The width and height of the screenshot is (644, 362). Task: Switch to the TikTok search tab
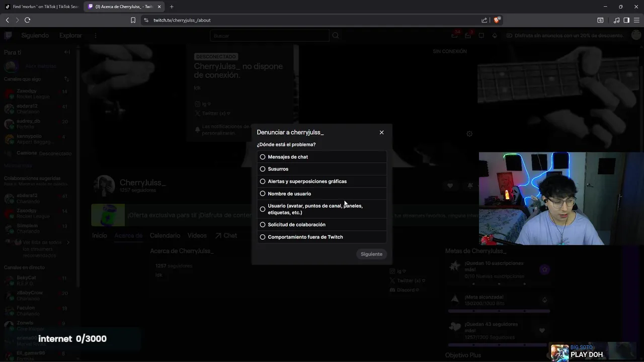click(x=42, y=7)
